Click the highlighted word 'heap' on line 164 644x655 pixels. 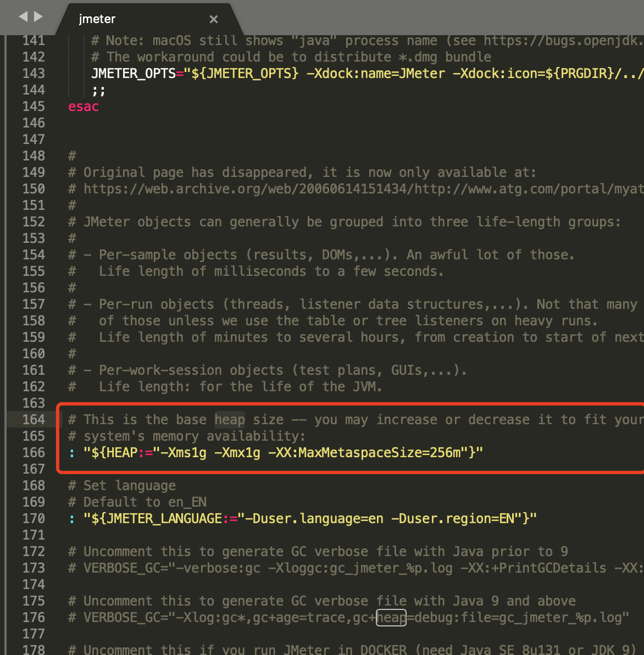click(230, 419)
